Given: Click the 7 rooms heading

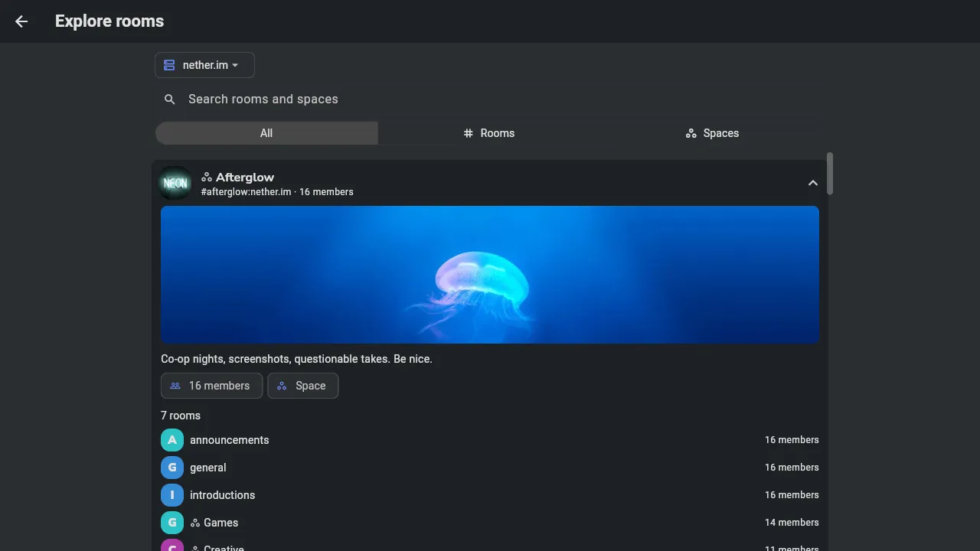Looking at the screenshot, I should [181, 416].
